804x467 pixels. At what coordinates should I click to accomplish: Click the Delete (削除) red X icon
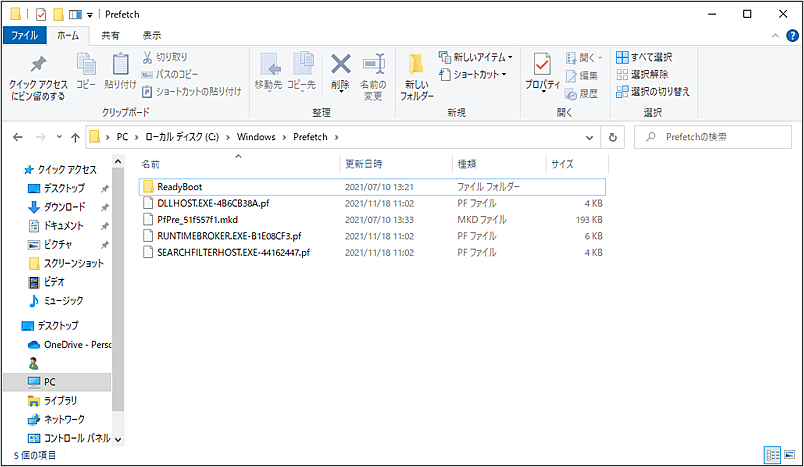[x=340, y=64]
